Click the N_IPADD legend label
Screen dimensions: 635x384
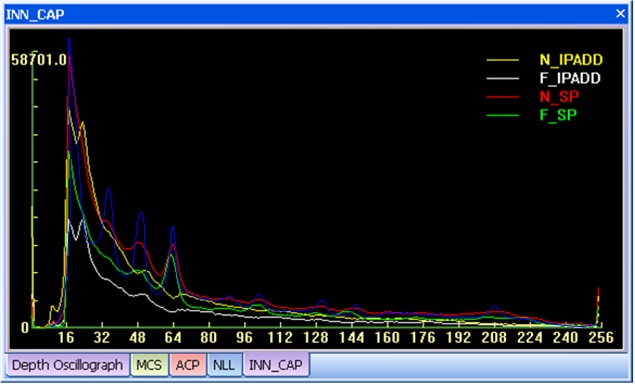tap(571, 60)
